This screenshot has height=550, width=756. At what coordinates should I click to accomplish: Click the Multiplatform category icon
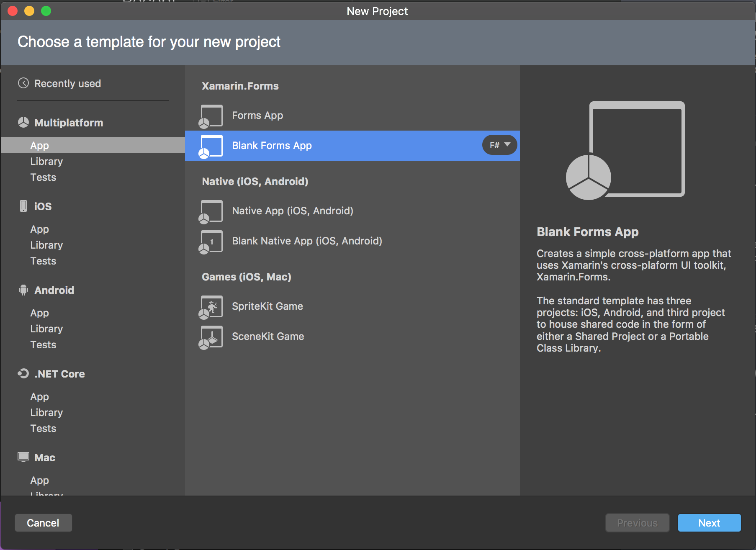[23, 122]
